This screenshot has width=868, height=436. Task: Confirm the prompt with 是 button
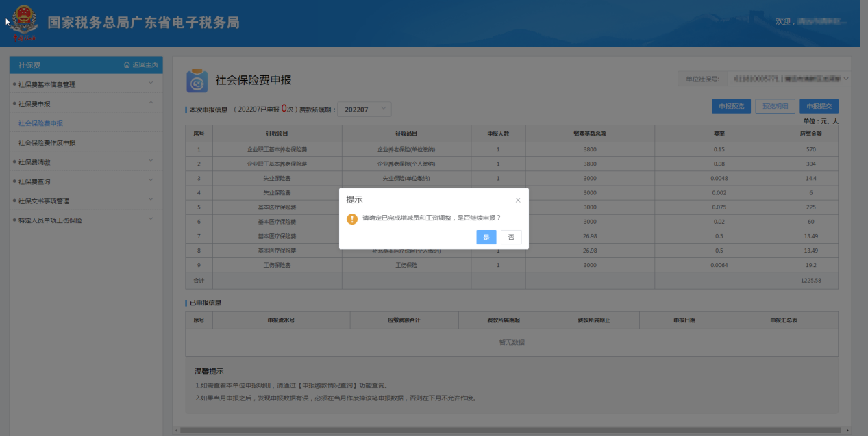(x=486, y=237)
